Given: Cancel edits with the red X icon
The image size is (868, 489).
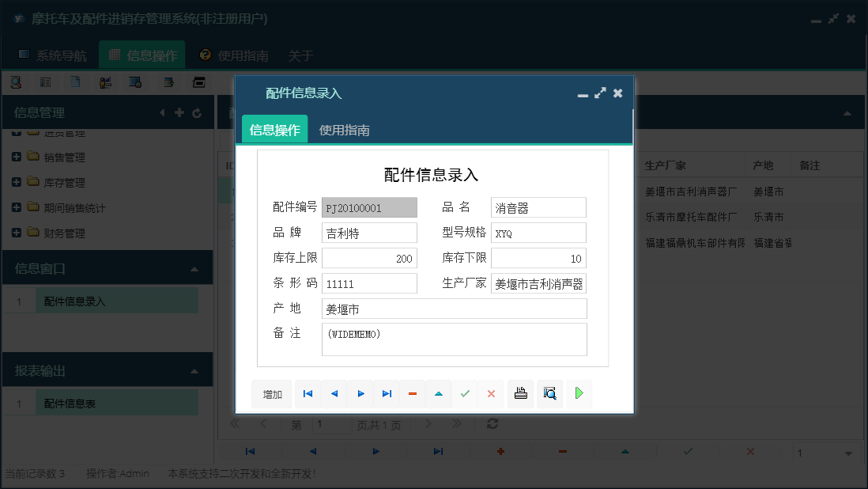Looking at the screenshot, I should (489, 393).
